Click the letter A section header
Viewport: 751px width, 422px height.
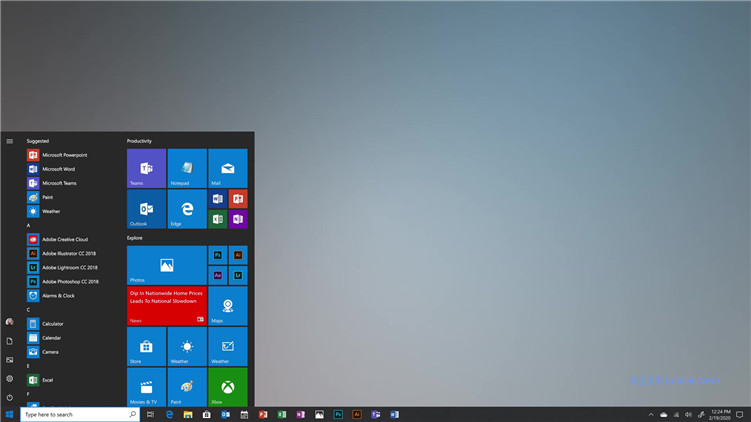pyautogui.click(x=28, y=225)
